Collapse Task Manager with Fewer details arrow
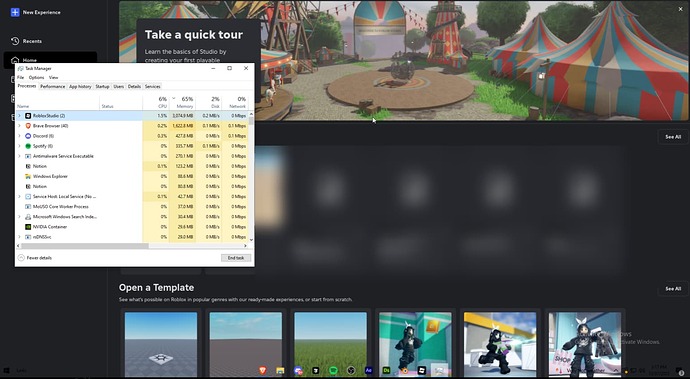The height and width of the screenshot is (379, 690). (x=21, y=258)
